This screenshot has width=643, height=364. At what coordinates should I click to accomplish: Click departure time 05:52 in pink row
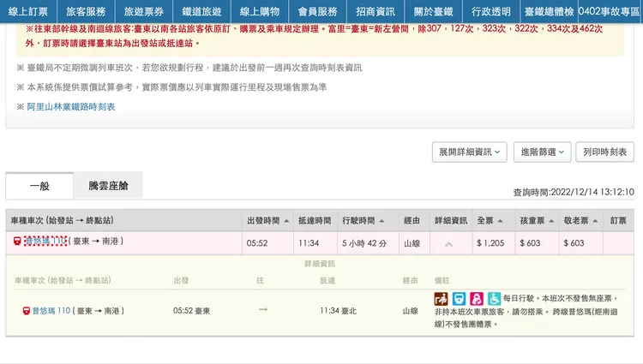click(x=257, y=243)
